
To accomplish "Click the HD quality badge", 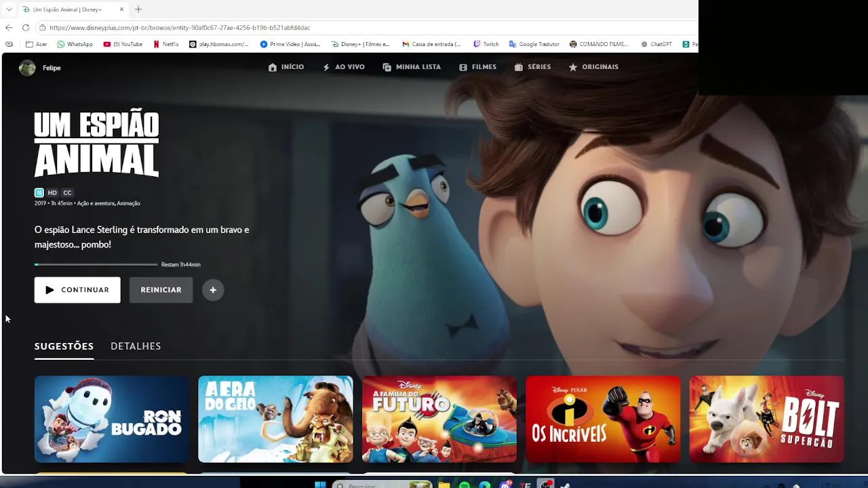I will click(52, 193).
